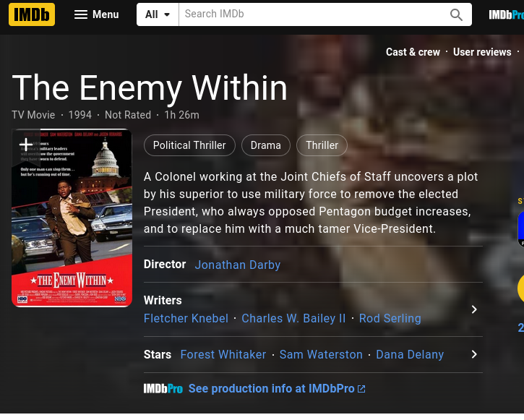The image size is (524, 420).
Task: Select the Drama genre chip
Action: tap(266, 145)
